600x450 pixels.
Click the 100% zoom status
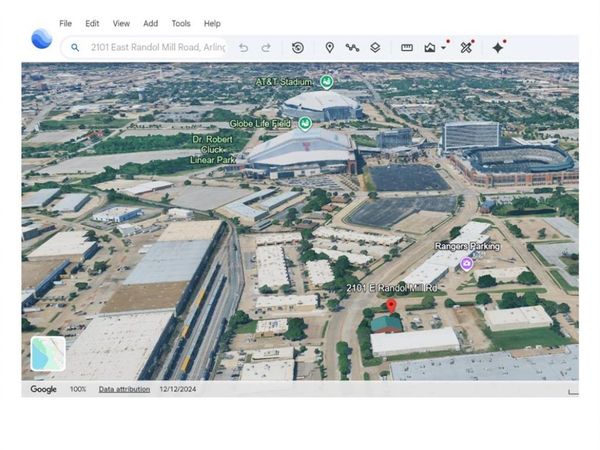click(x=78, y=389)
